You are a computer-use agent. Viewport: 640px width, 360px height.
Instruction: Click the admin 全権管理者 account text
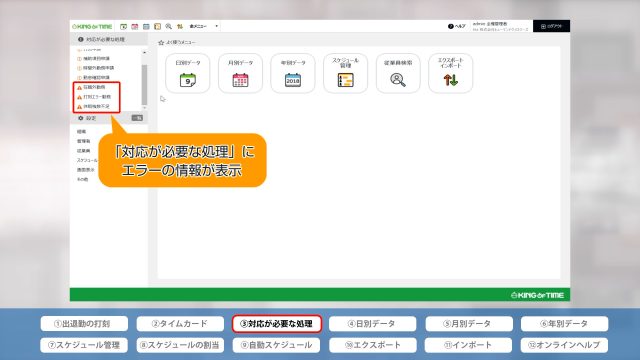coord(489,24)
